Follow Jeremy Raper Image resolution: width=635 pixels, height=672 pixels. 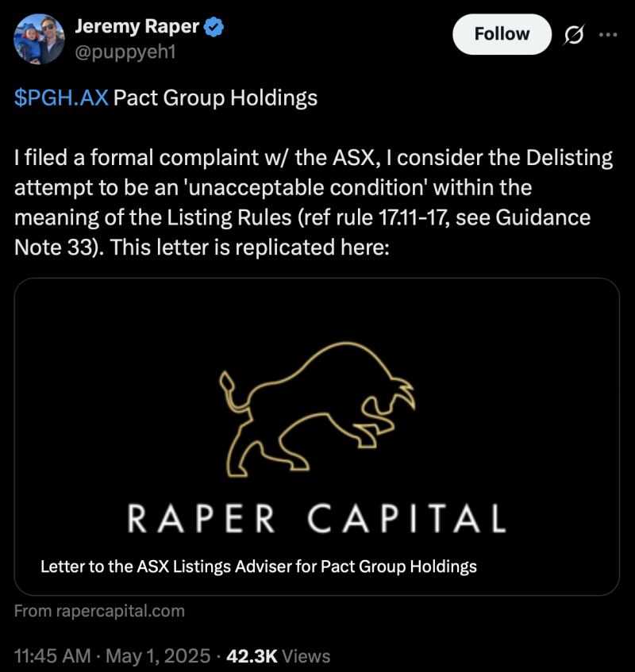tap(501, 34)
